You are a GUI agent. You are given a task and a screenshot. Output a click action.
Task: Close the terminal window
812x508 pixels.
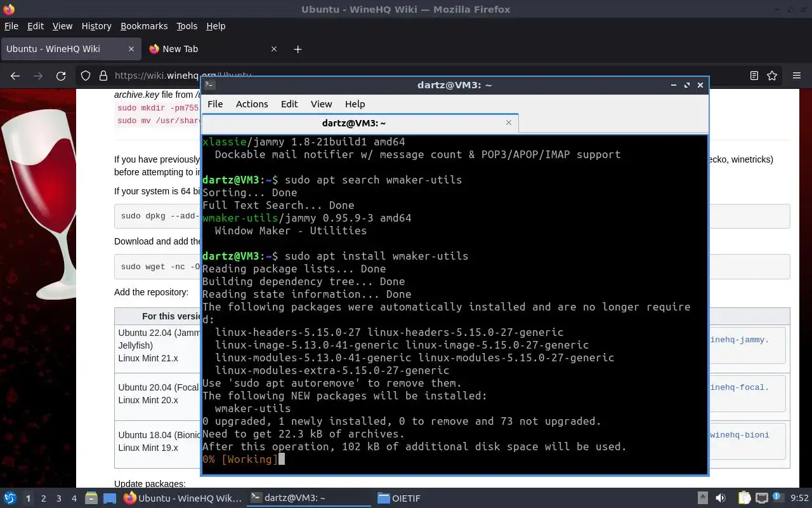700,85
